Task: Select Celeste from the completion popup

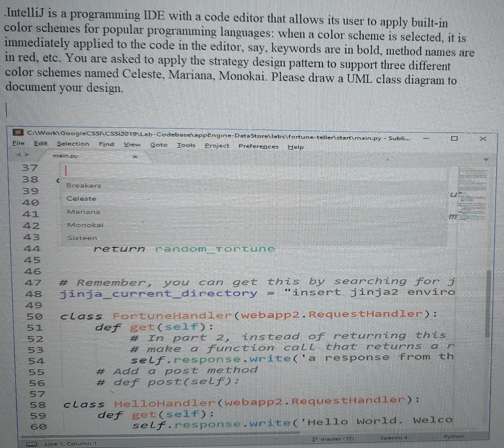Action: (x=82, y=199)
